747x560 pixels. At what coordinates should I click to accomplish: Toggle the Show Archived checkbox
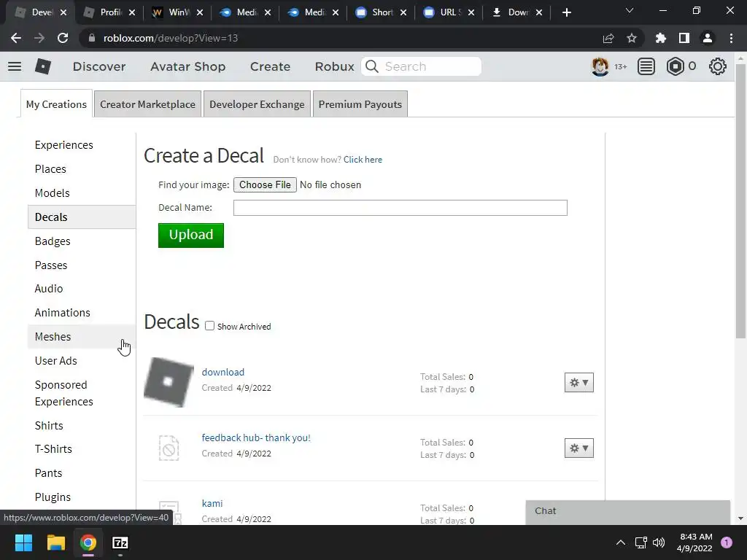[209, 326]
